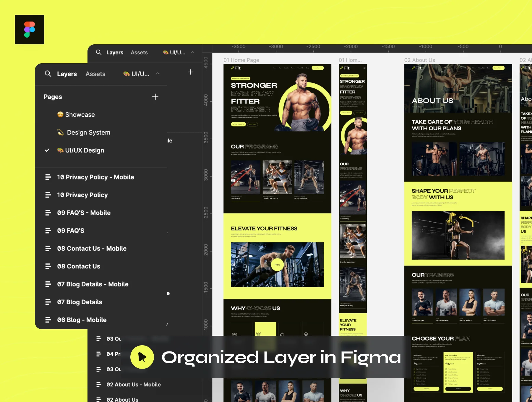Click checkmark next to UI/UX Design page

tap(47, 150)
